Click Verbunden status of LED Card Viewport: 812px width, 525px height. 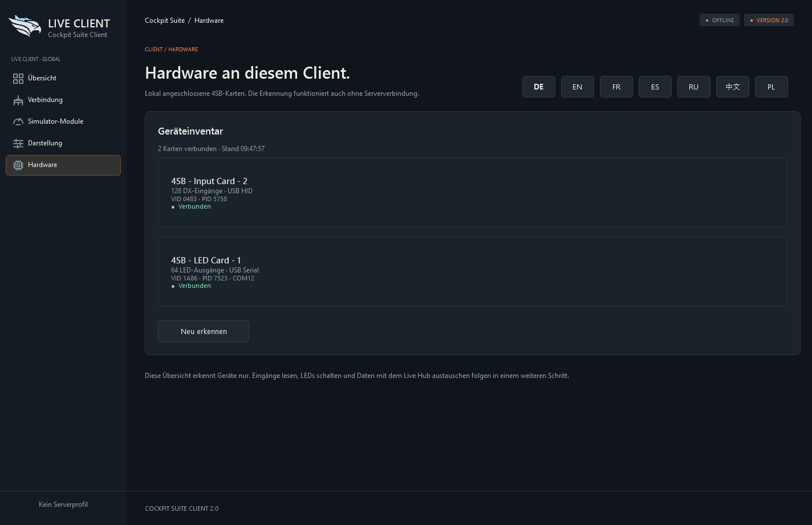click(191, 286)
